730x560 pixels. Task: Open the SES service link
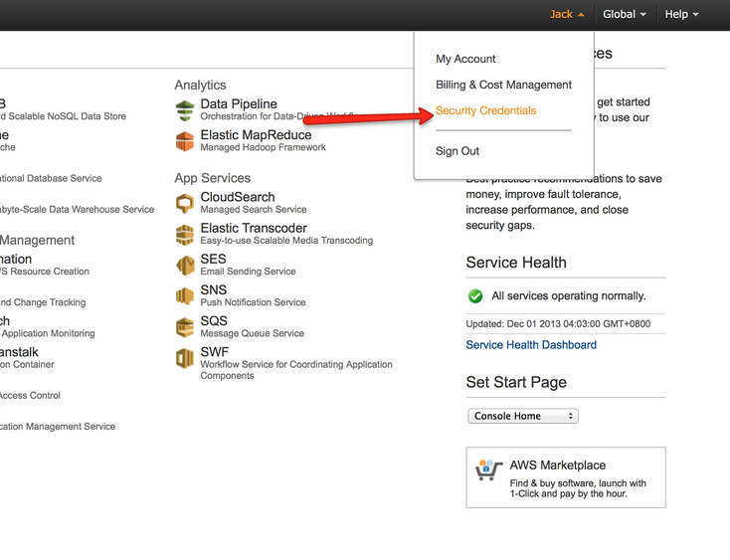pyautogui.click(x=213, y=259)
